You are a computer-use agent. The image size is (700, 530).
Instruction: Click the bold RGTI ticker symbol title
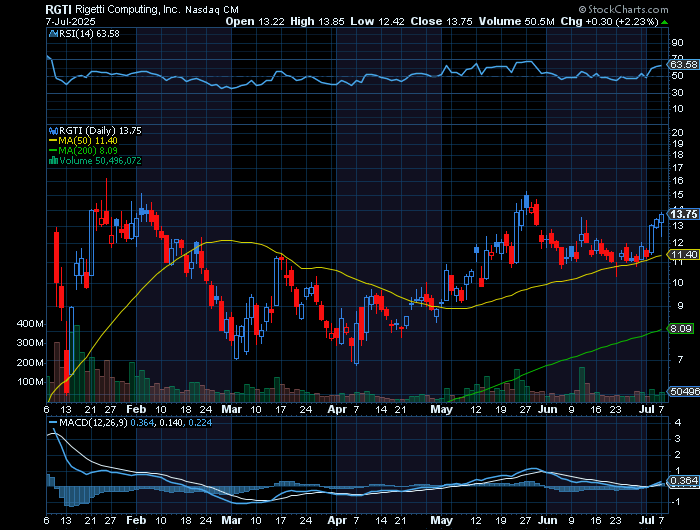[58, 10]
